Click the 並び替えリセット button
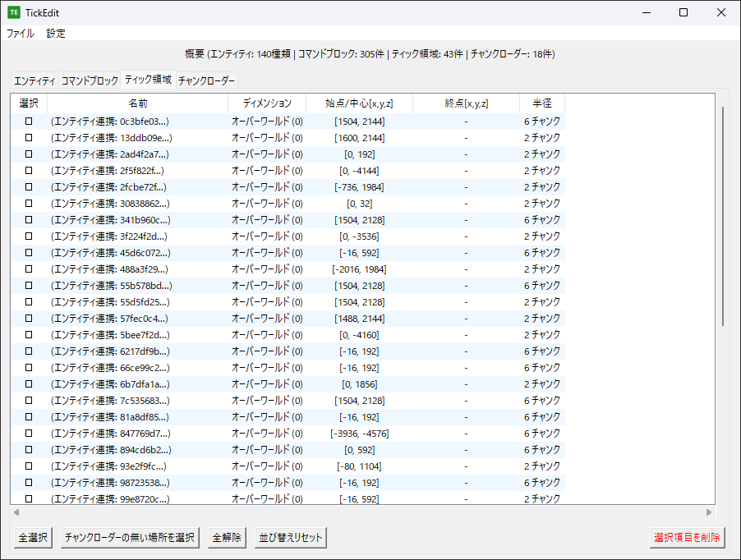 coord(291,537)
